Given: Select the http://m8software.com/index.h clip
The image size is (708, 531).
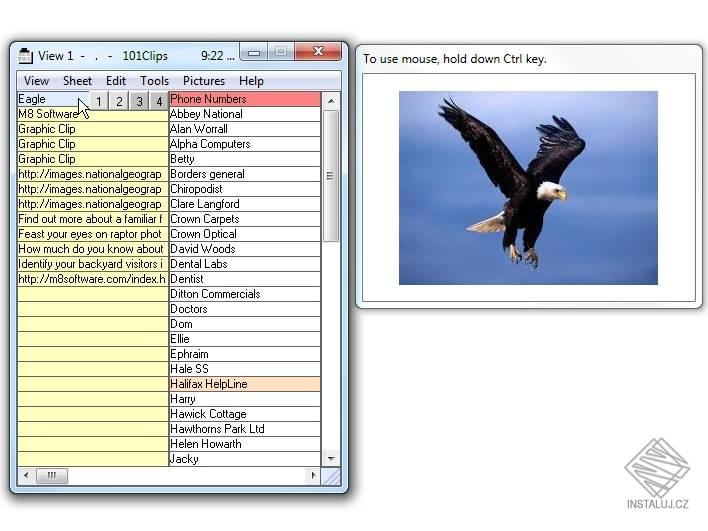Looking at the screenshot, I should 93,279.
